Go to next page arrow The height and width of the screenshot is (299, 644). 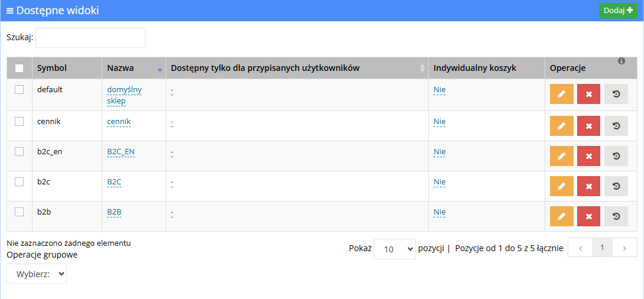tap(624, 248)
